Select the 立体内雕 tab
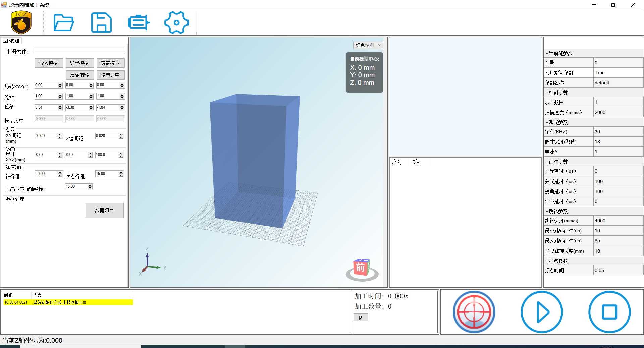Image resolution: width=644 pixels, height=348 pixels. [x=11, y=41]
